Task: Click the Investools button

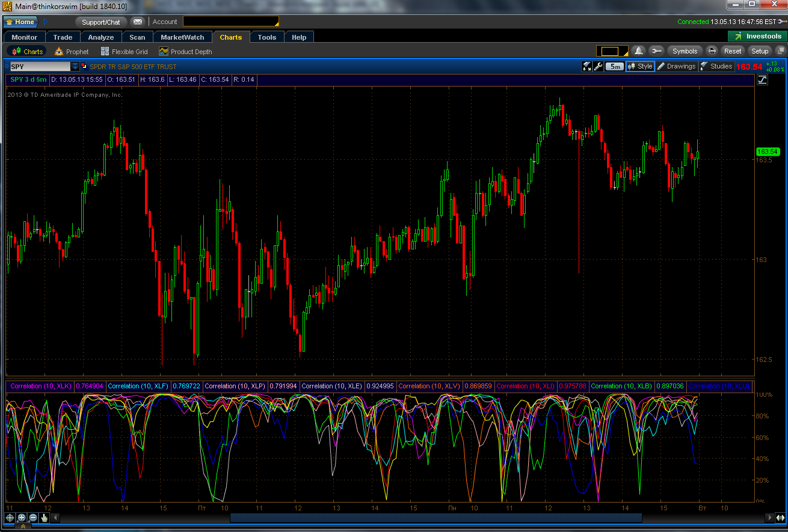Action: [x=757, y=37]
